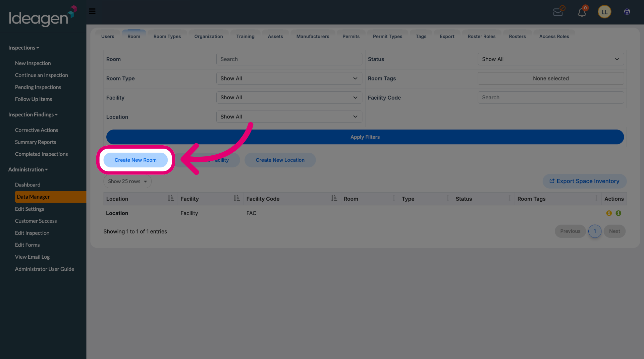The height and width of the screenshot is (359, 644).
Task: Switch to the Access Roles tab
Action: click(x=554, y=36)
